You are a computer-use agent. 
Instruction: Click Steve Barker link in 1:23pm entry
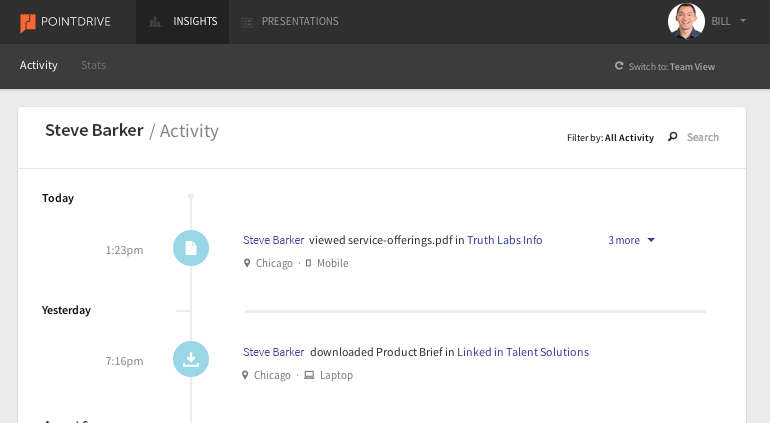(274, 240)
